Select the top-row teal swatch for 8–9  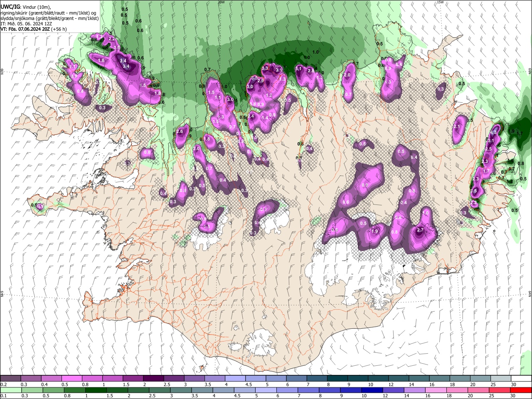(x=337, y=379)
